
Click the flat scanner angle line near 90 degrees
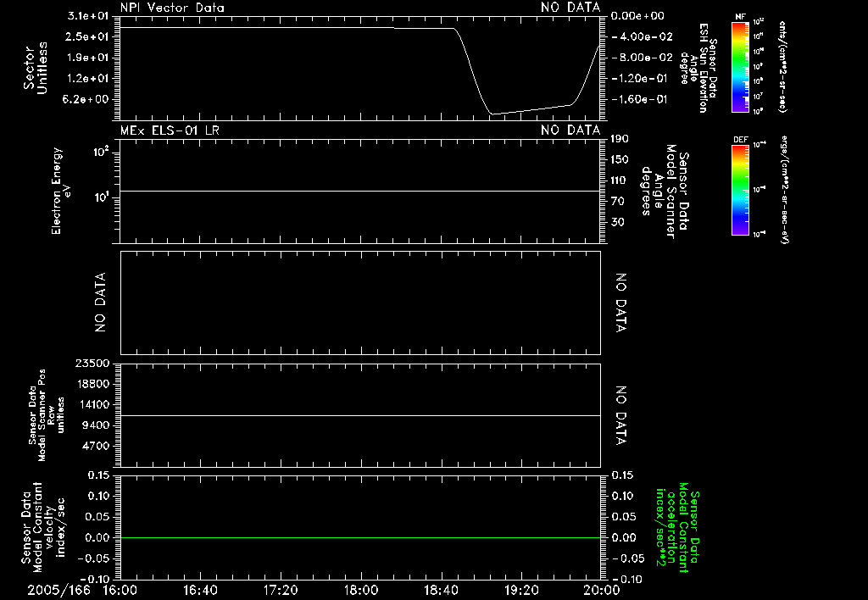coord(360,191)
